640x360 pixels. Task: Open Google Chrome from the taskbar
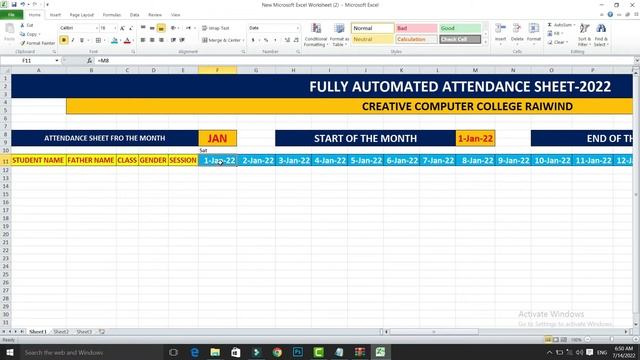coord(277,352)
